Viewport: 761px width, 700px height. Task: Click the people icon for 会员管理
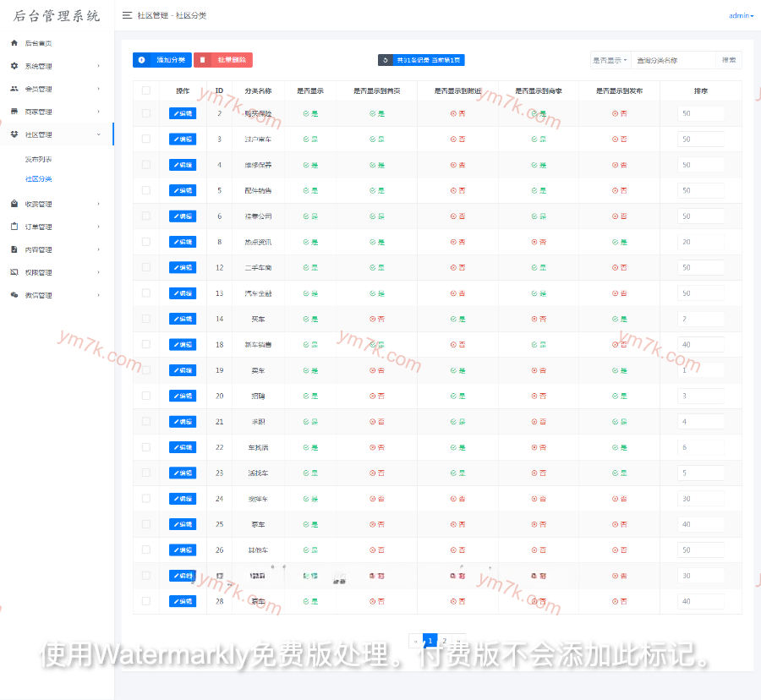pos(14,89)
